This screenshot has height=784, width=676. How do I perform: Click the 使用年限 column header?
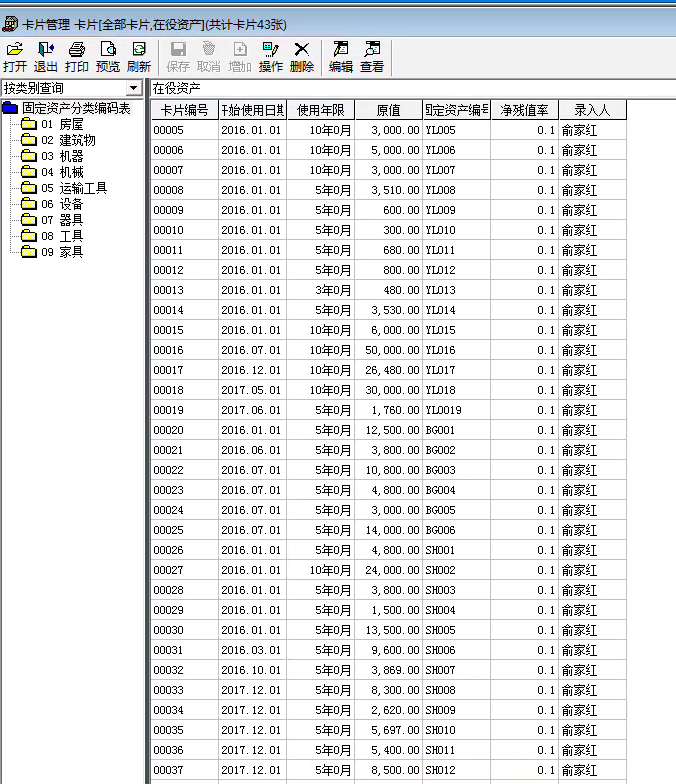point(321,110)
